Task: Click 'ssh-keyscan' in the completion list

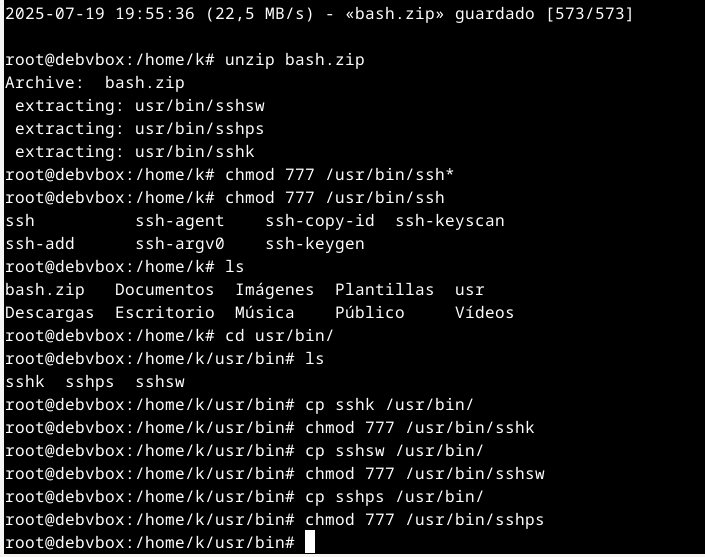Action: 450,221
